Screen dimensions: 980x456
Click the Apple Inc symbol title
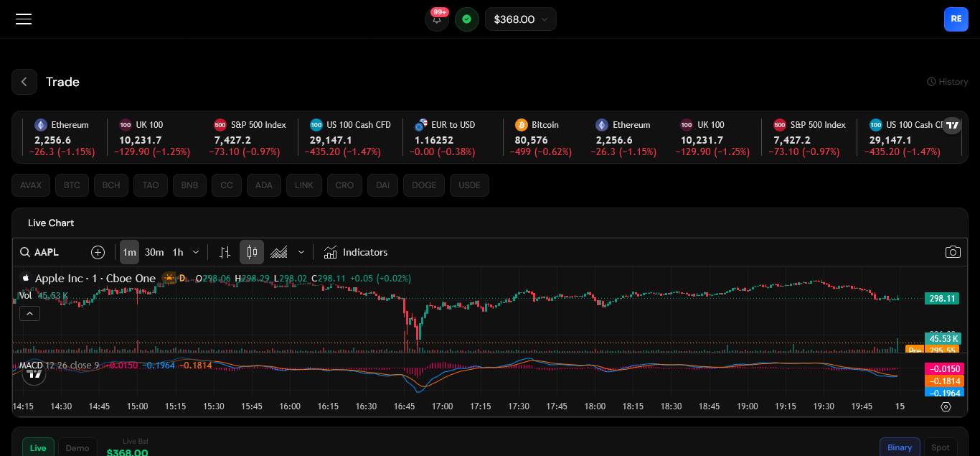[95, 278]
